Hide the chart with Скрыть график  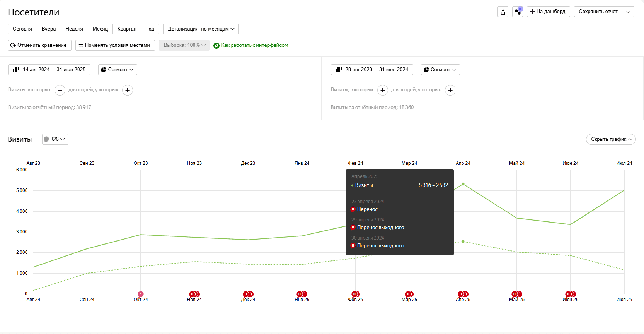click(611, 139)
